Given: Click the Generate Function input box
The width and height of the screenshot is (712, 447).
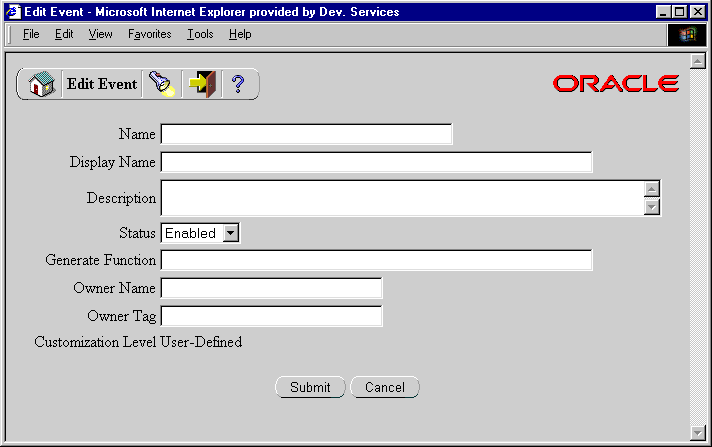Looking at the screenshot, I should pyautogui.click(x=376, y=260).
